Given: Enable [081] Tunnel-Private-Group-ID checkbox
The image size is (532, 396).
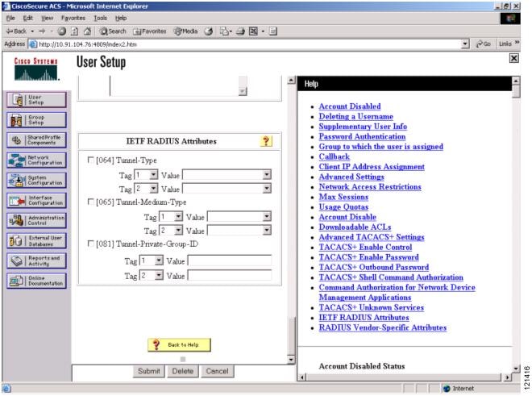Looking at the screenshot, I should (90, 244).
